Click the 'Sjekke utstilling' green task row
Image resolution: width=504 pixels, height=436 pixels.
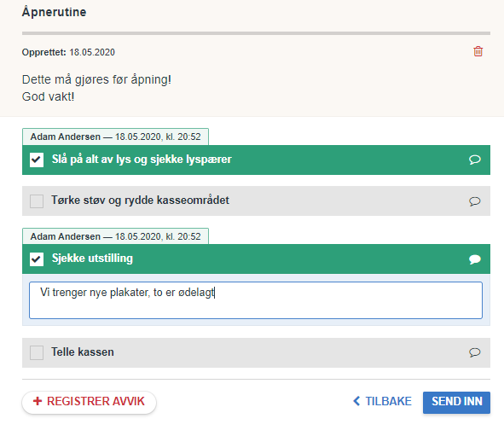point(256,259)
